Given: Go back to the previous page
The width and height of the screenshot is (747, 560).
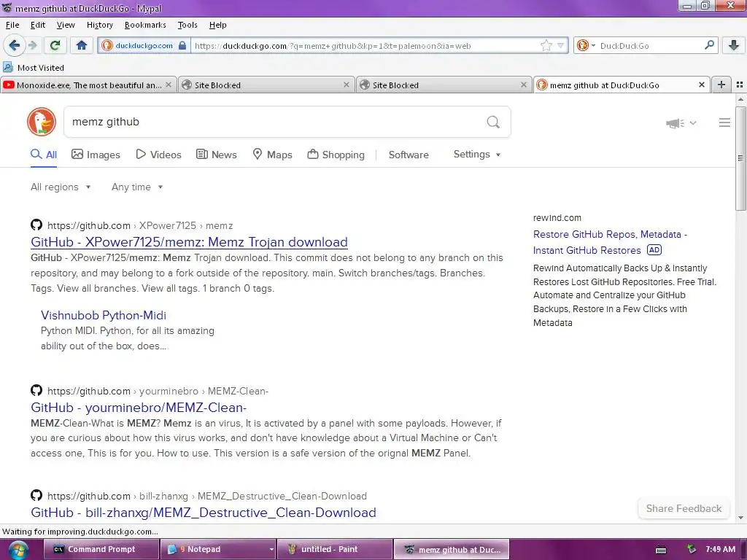Looking at the screenshot, I should pyautogui.click(x=15, y=45).
